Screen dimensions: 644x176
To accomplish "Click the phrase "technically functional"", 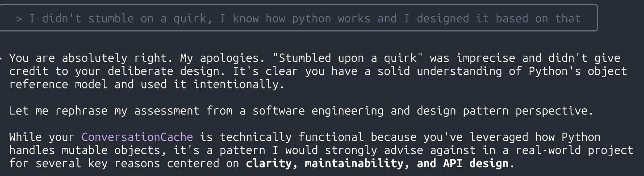I will pos(291,137).
